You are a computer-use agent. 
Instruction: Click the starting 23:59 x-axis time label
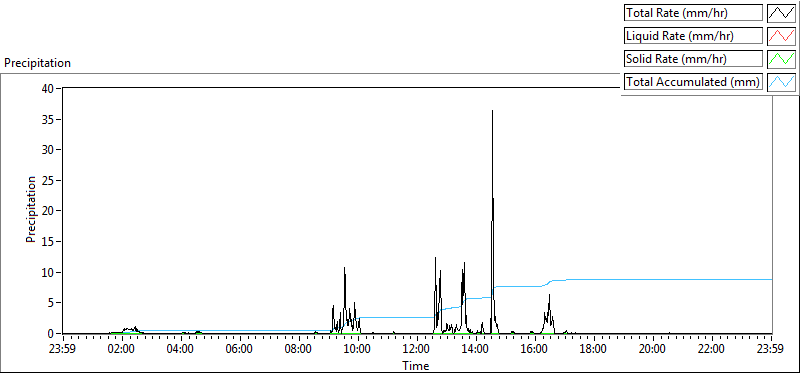point(63,350)
